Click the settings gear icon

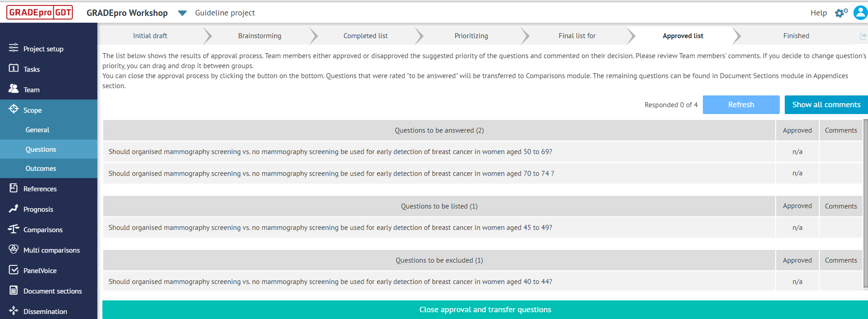pos(841,12)
